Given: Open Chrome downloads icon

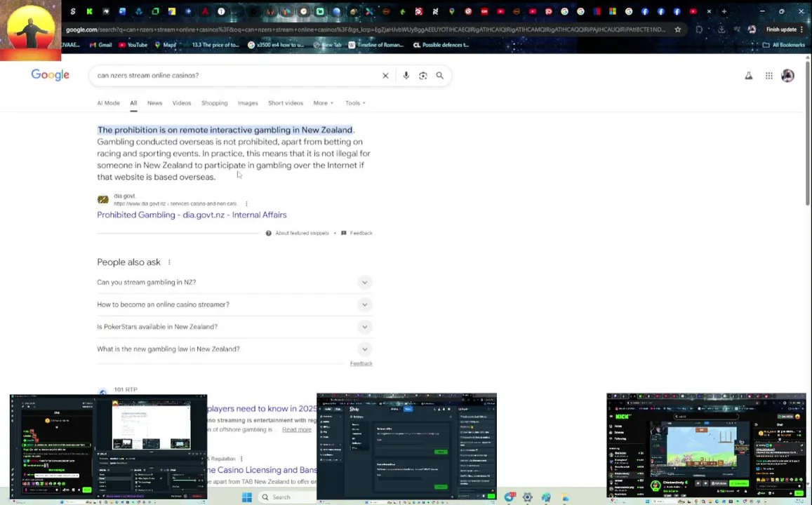Looking at the screenshot, I should click(721, 29).
